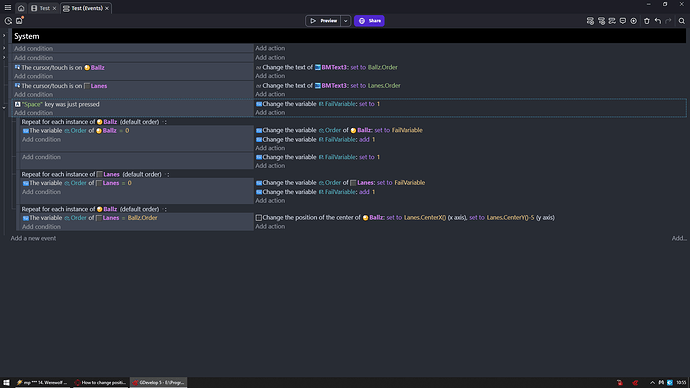Select "Space" key was just pressed condition
This screenshot has height=388, width=690.
[57, 104]
